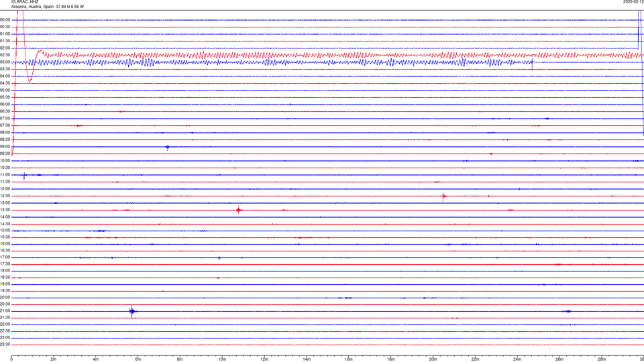Click the 22m axis tick label

coord(475,359)
